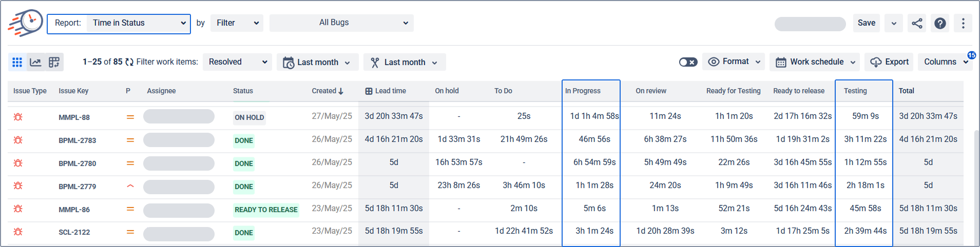Toggle the switch left of Format
980x247 pixels.
[688, 62]
